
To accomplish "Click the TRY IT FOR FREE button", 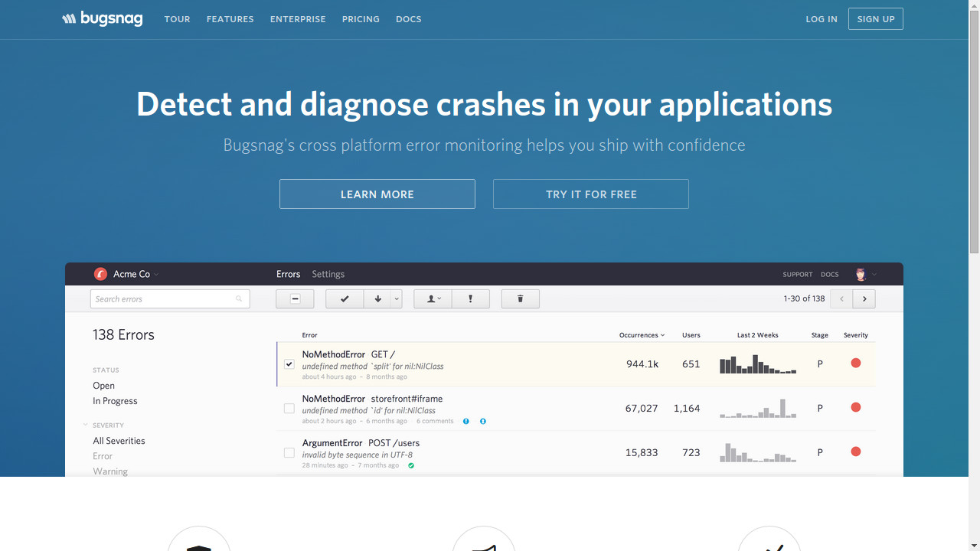I will [x=591, y=194].
